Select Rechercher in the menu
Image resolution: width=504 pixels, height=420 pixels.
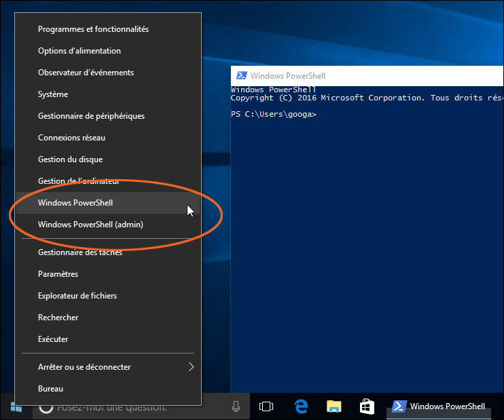click(108, 318)
